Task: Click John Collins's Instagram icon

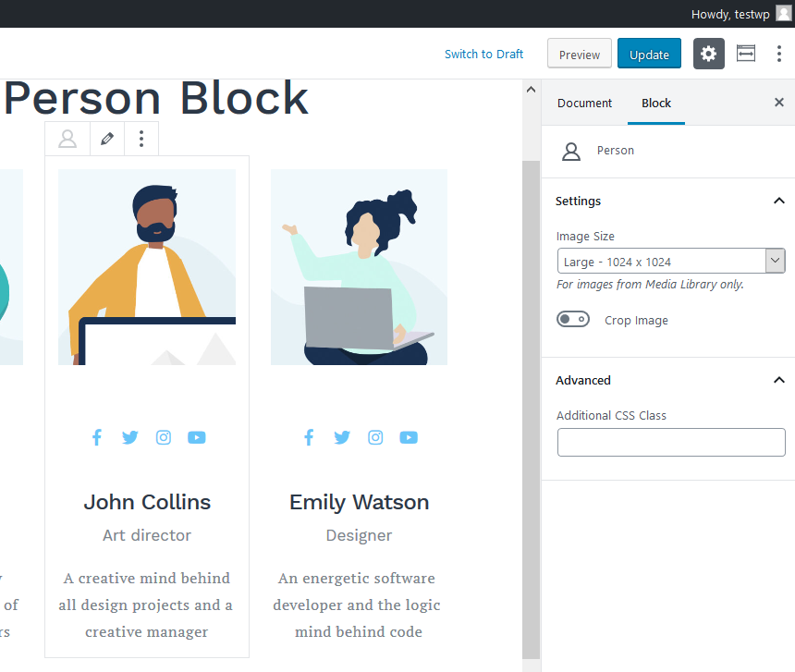Action: (164, 437)
